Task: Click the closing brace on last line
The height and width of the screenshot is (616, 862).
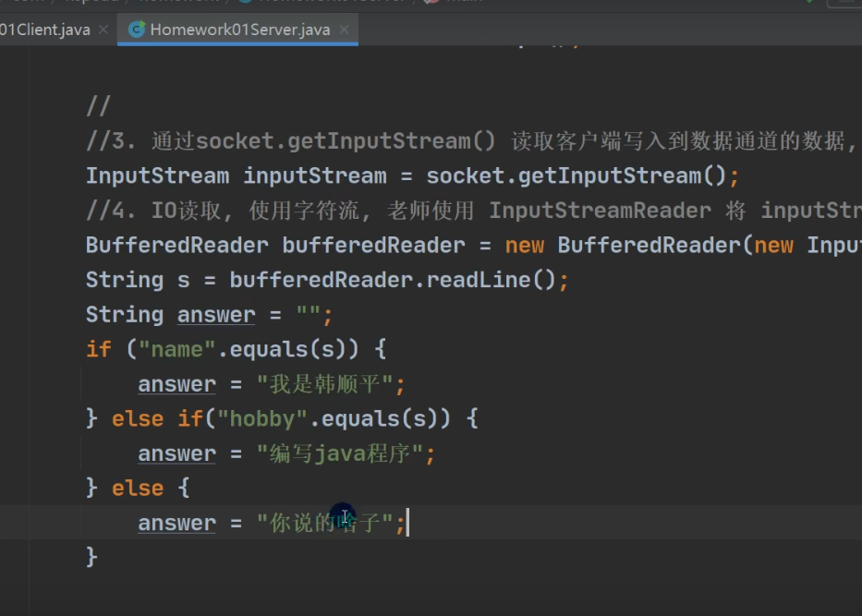Action: (x=91, y=557)
